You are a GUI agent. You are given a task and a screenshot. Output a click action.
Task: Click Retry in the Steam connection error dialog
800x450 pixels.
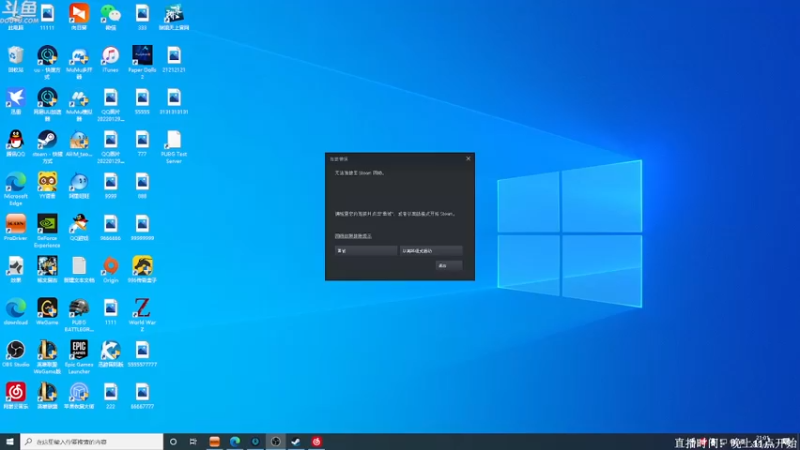point(366,251)
